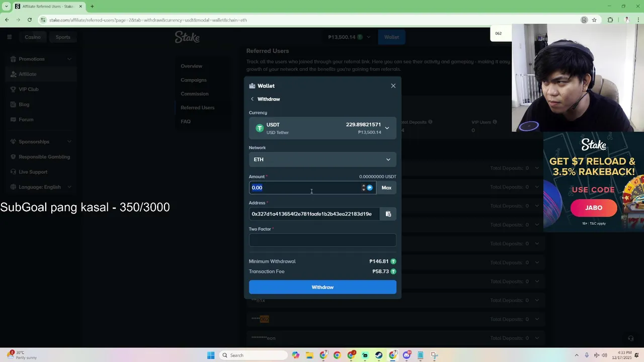
Task: Click the browser Back arrow
Action: pyautogui.click(x=7, y=20)
